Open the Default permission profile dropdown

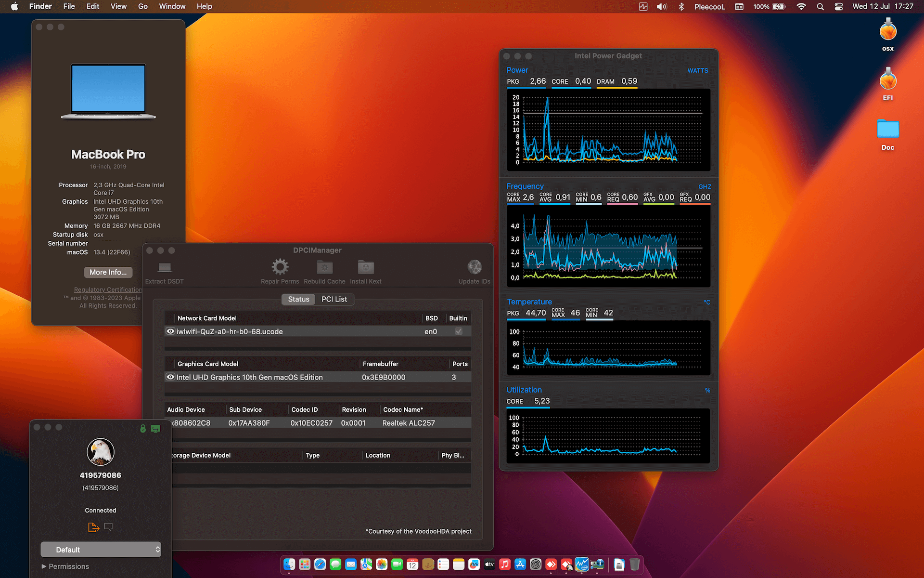(x=101, y=549)
